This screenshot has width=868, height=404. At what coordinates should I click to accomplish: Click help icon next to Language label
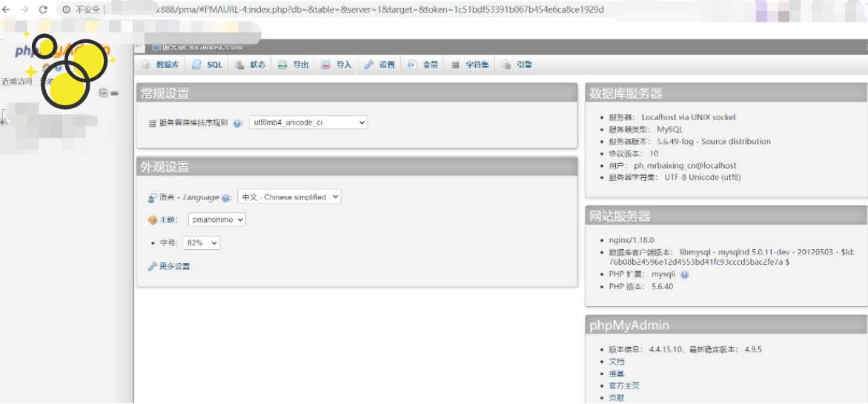click(x=226, y=198)
